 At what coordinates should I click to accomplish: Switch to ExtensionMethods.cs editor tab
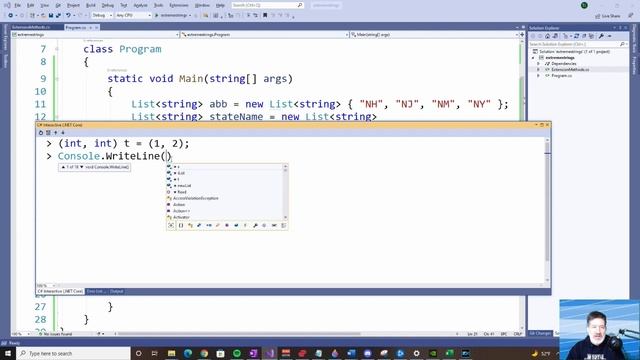31,27
